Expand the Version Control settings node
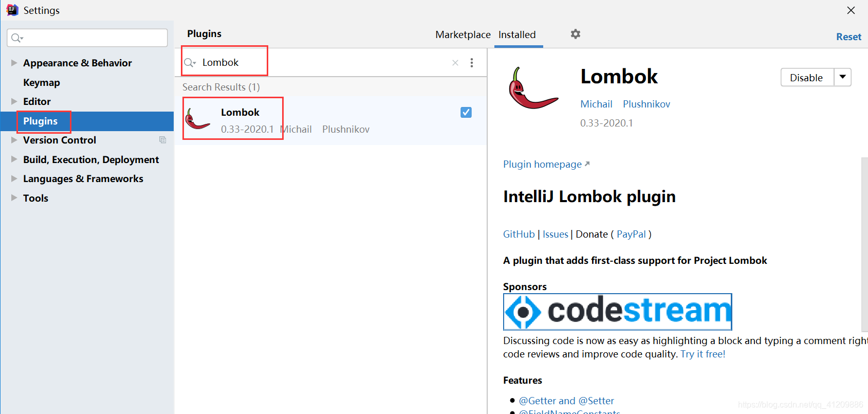Screen dimensions: 868x414 click(14, 140)
